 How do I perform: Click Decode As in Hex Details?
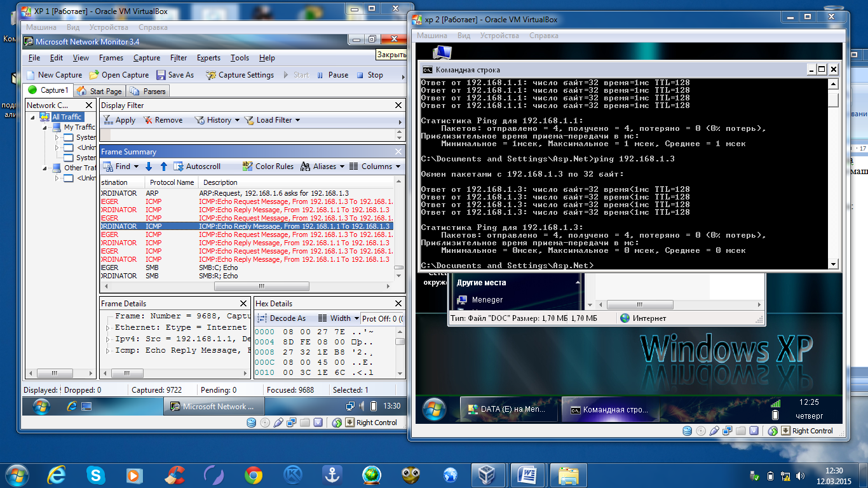point(281,318)
